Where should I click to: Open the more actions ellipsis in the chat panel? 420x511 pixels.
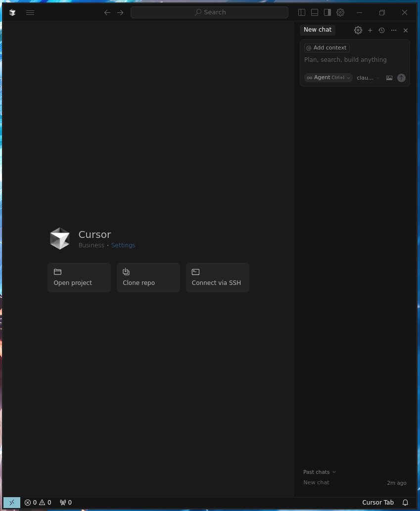393,30
